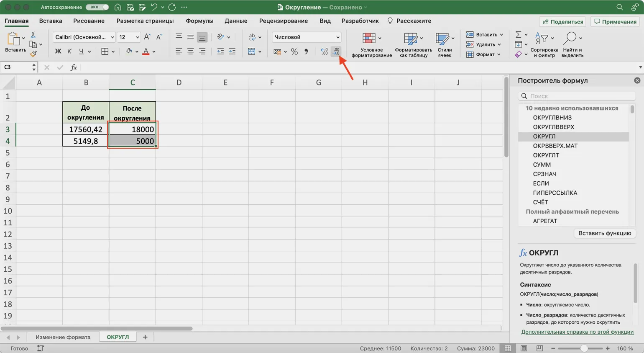Open Дополнительная справка по этой функции link
The width and height of the screenshot is (644, 353).
577,332
